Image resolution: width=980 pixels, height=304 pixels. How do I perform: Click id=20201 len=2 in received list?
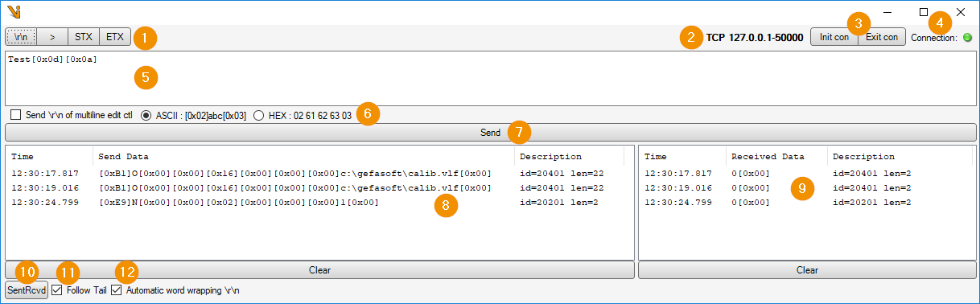click(x=871, y=202)
